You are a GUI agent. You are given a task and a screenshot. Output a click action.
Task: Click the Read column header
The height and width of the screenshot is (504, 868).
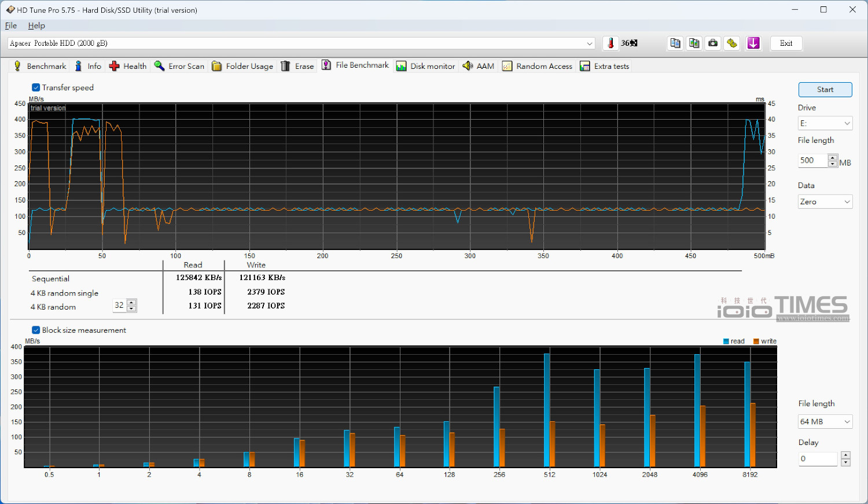point(193,265)
